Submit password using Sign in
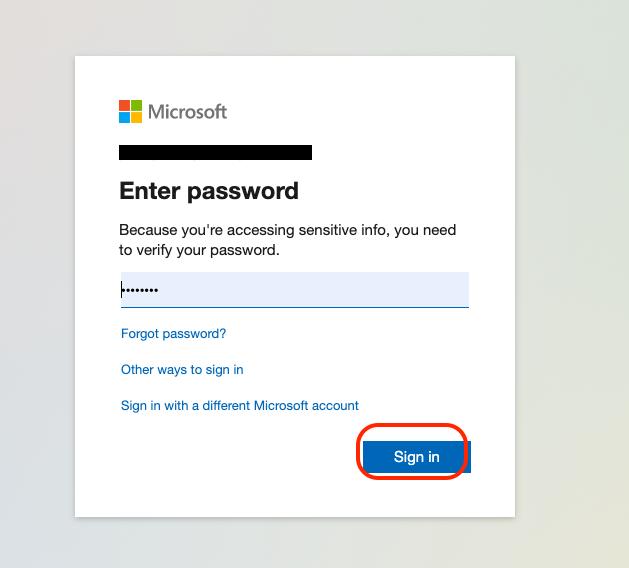The width and height of the screenshot is (629, 568). (x=417, y=457)
